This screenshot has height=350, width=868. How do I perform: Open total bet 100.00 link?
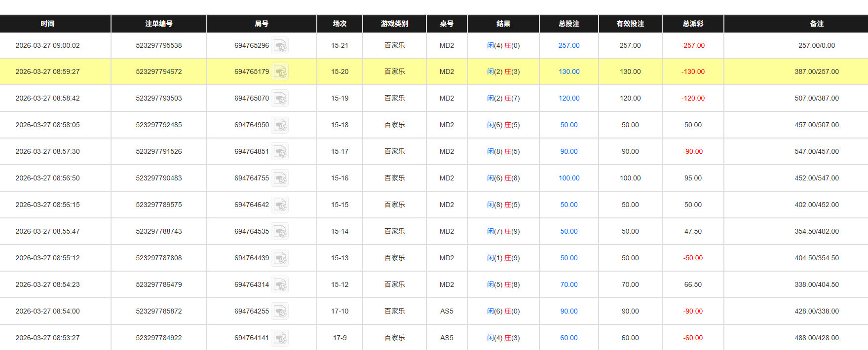[569, 178]
